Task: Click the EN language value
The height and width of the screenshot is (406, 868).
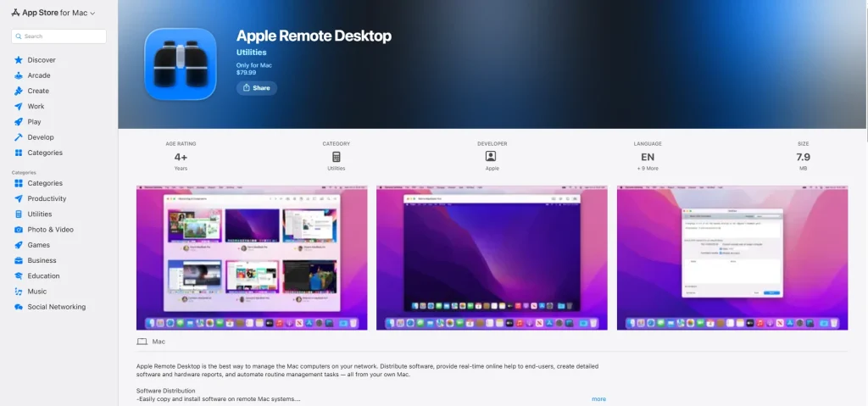Action: pyautogui.click(x=647, y=158)
